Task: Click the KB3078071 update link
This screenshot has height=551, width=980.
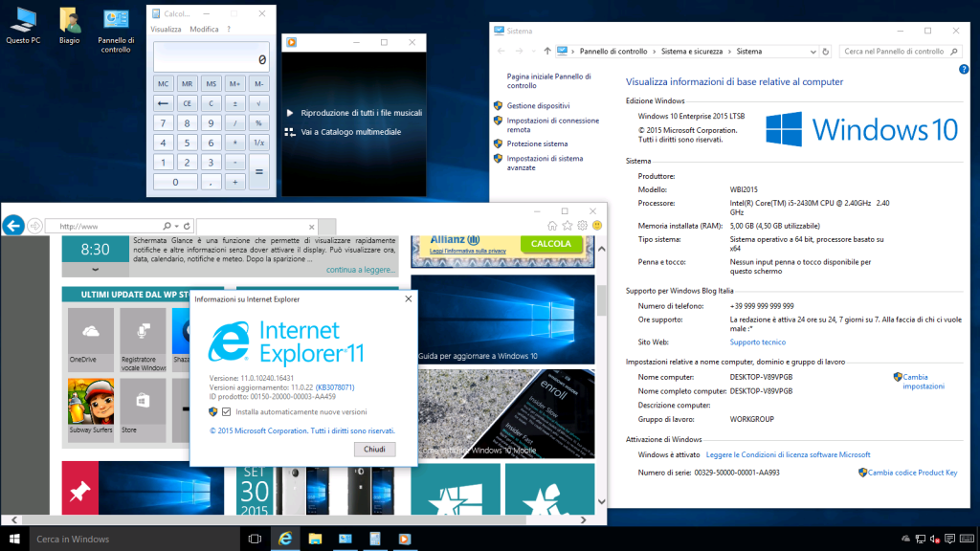Action: click(x=335, y=387)
